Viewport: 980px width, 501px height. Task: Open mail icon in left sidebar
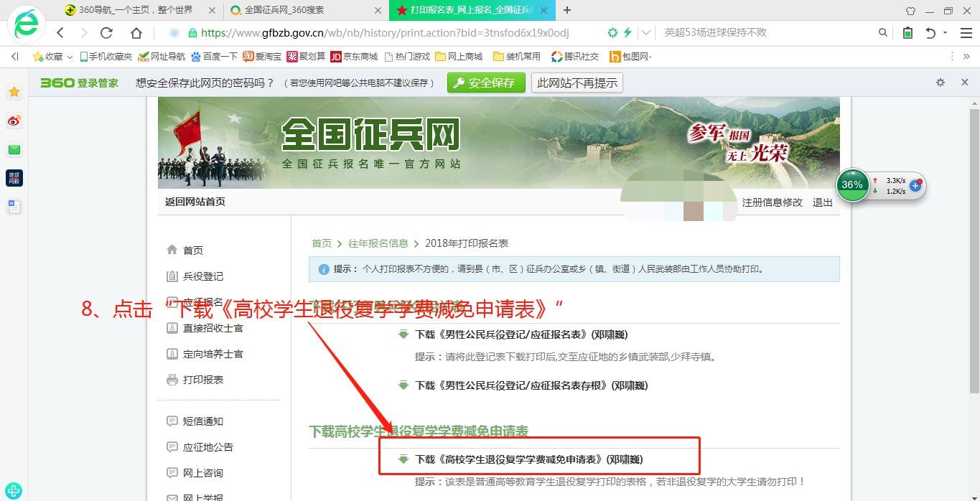click(14, 149)
